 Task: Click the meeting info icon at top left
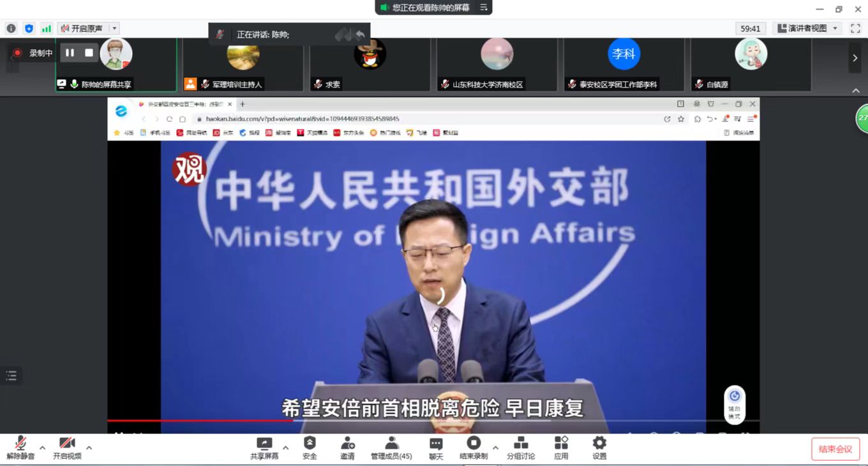[x=11, y=29]
